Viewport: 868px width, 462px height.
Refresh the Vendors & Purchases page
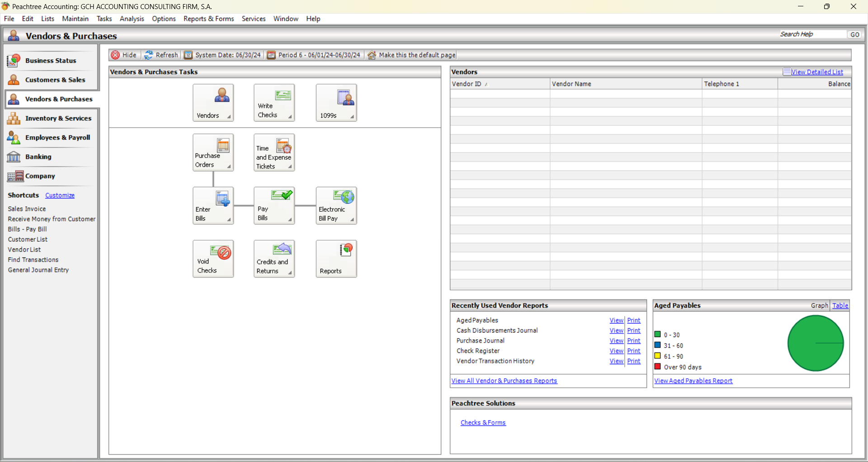click(161, 55)
